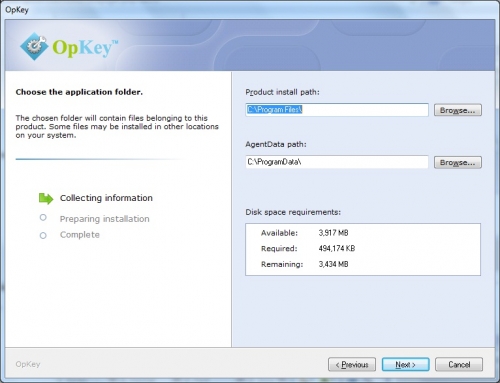Click the Available value '3,917 MB'
The height and width of the screenshot is (383, 500).
tap(333, 233)
